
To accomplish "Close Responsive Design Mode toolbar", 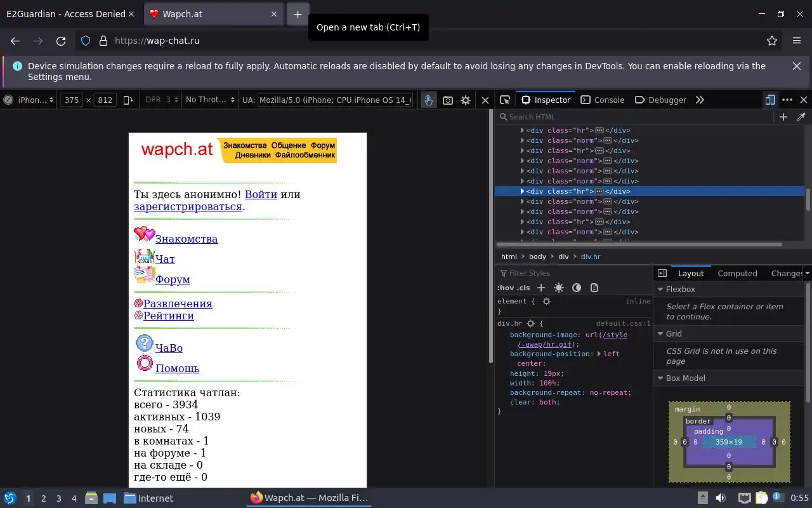I will click(x=485, y=100).
